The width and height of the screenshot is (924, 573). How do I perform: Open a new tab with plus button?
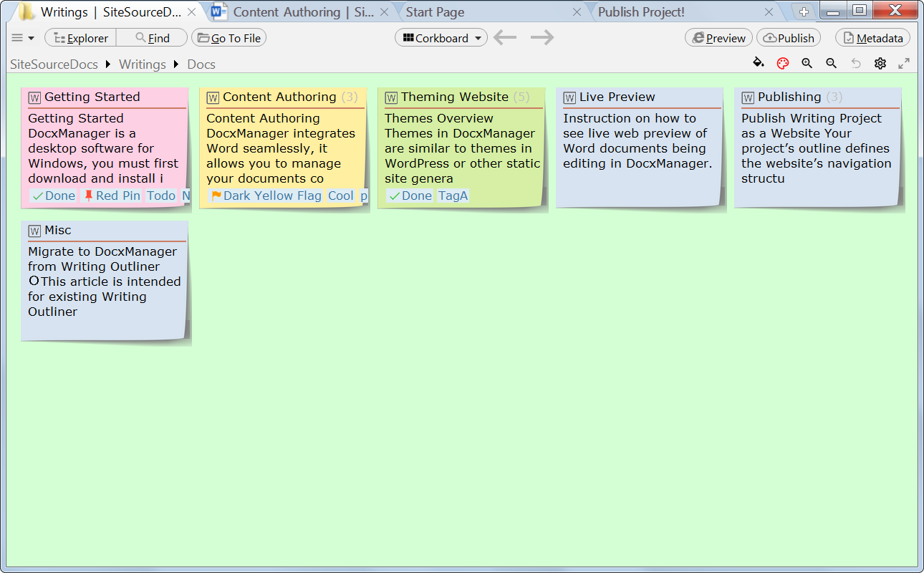(804, 12)
